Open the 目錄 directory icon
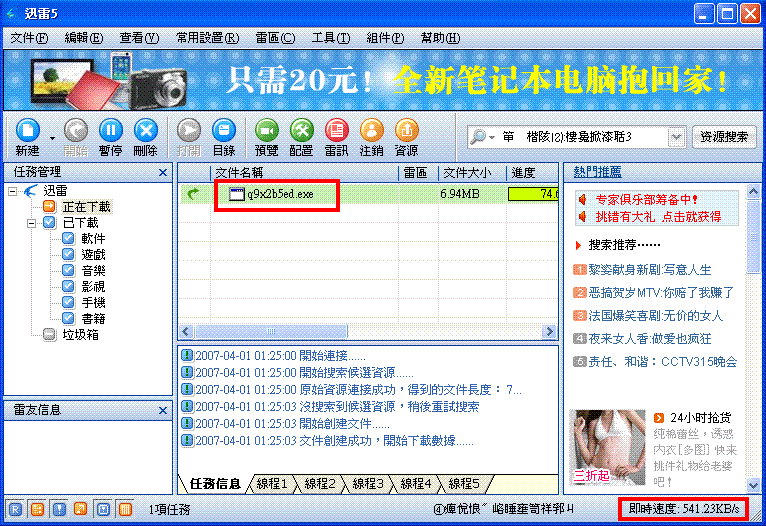 tap(224, 130)
